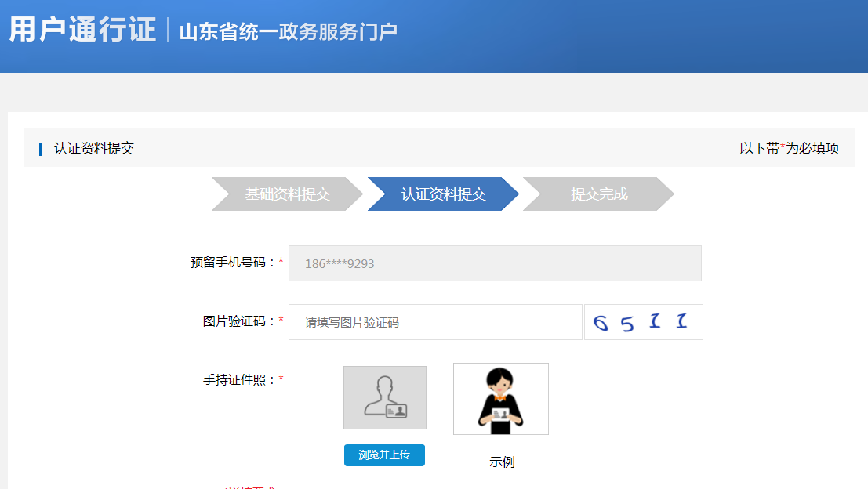Click the blue marker beside 认证资料提交 heading
Screen dimensions: 868x489
click(x=41, y=149)
